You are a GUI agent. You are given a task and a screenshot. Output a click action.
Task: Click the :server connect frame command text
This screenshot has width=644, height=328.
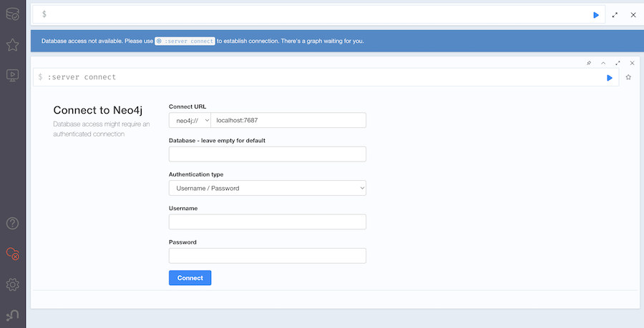(82, 77)
